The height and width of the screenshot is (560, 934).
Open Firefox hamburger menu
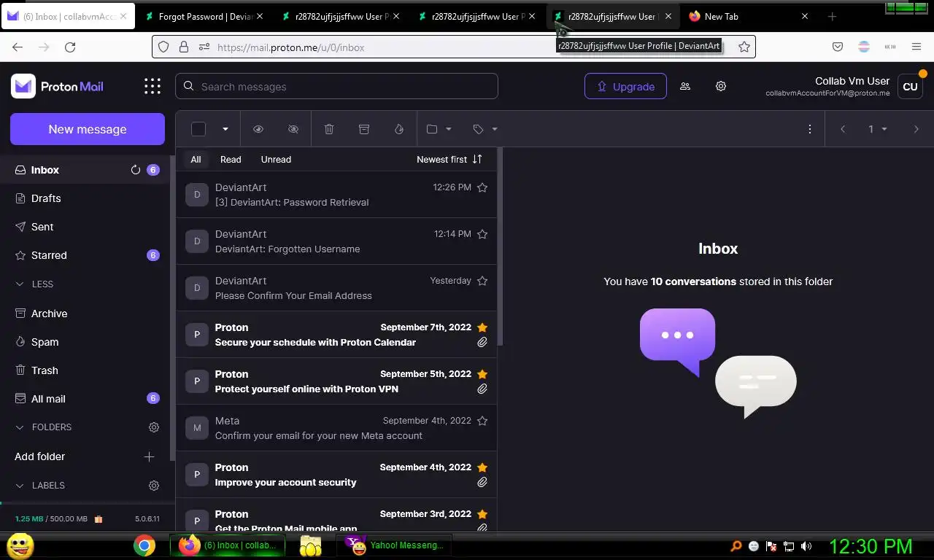(x=916, y=47)
